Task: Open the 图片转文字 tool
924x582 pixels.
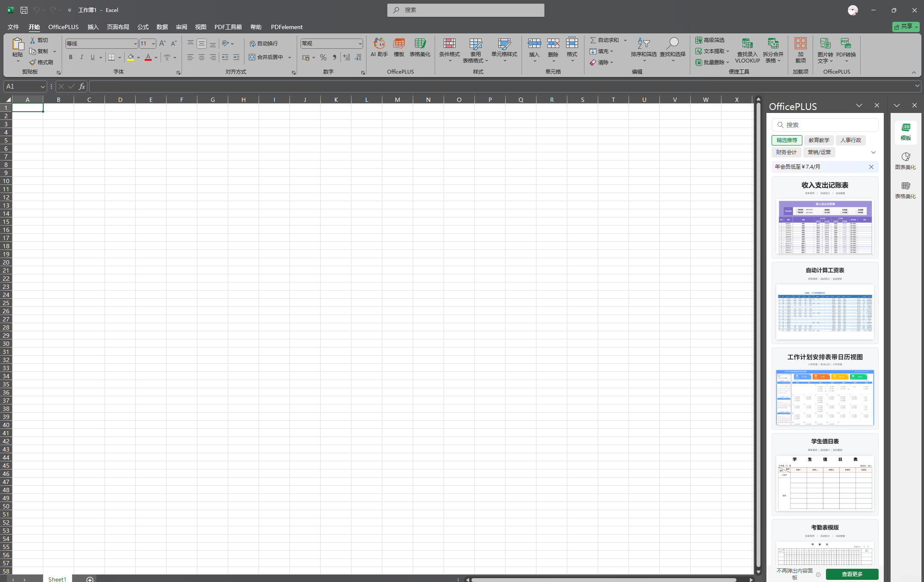Action: [x=826, y=50]
